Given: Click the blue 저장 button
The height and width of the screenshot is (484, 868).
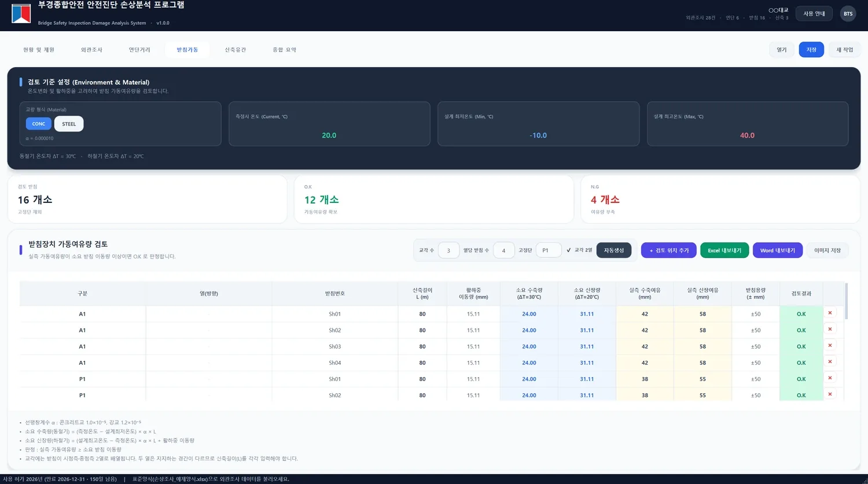Looking at the screenshot, I should click(x=811, y=50).
